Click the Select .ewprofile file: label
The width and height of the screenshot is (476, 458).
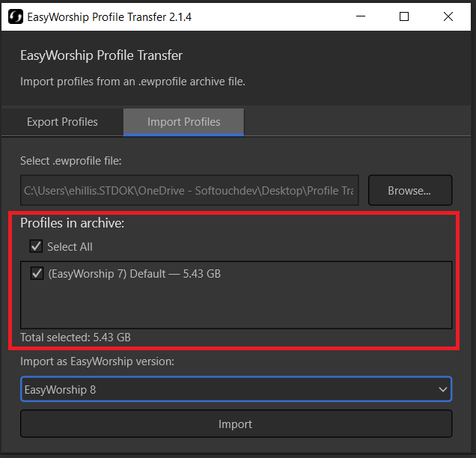click(71, 161)
